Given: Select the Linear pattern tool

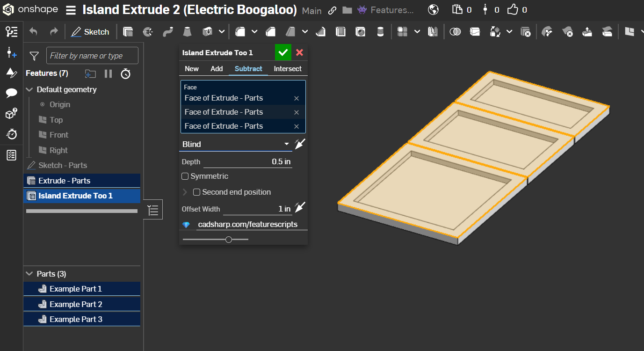Looking at the screenshot, I should click(x=402, y=32).
